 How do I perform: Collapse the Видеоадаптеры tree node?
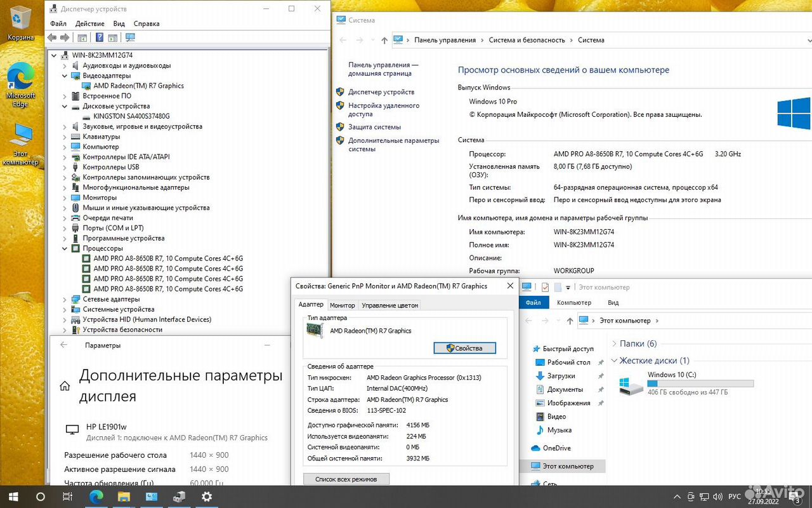pos(65,76)
